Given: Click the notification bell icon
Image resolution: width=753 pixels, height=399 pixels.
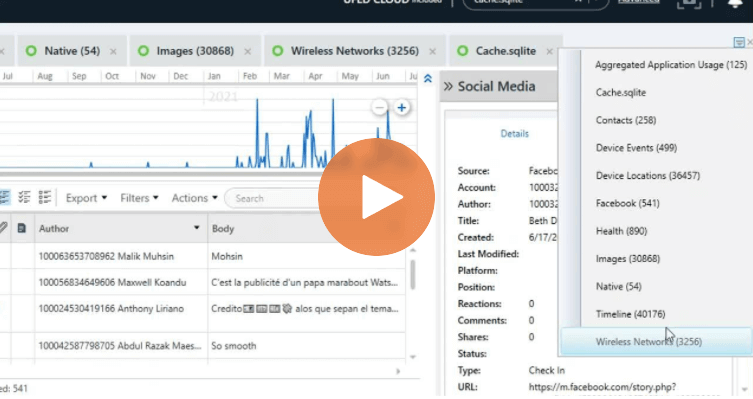Looking at the screenshot, I should point(735,4).
